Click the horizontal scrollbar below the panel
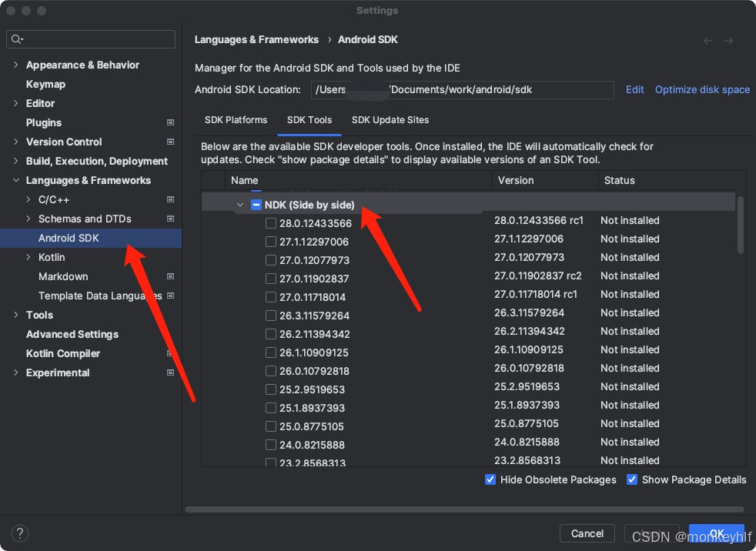 [464, 509]
